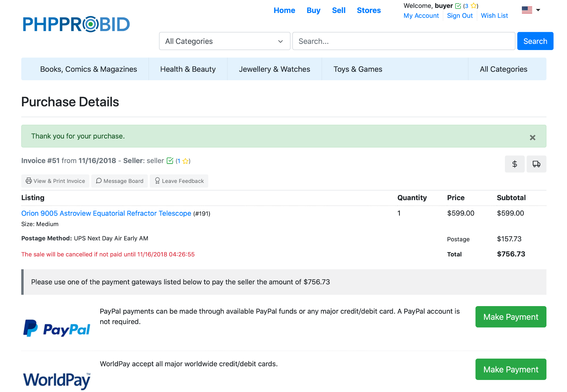Click the buyer's yellow reputation star

tap(473, 6)
